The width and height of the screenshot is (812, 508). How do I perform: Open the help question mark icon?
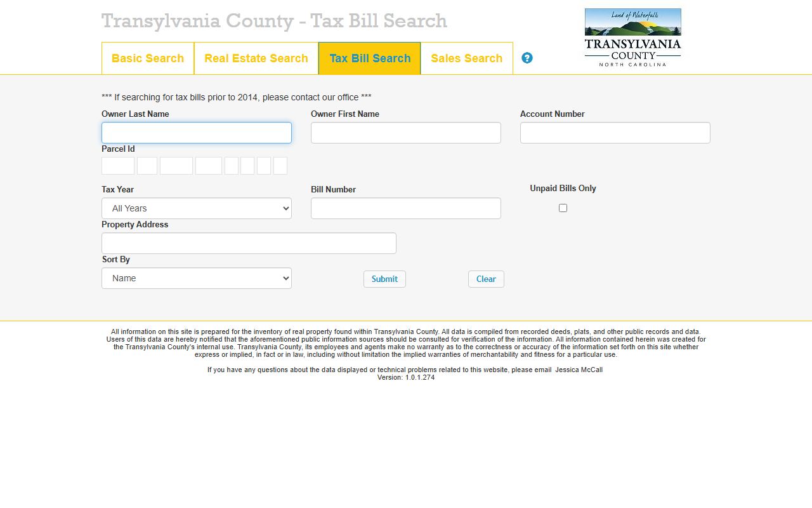click(527, 58)
